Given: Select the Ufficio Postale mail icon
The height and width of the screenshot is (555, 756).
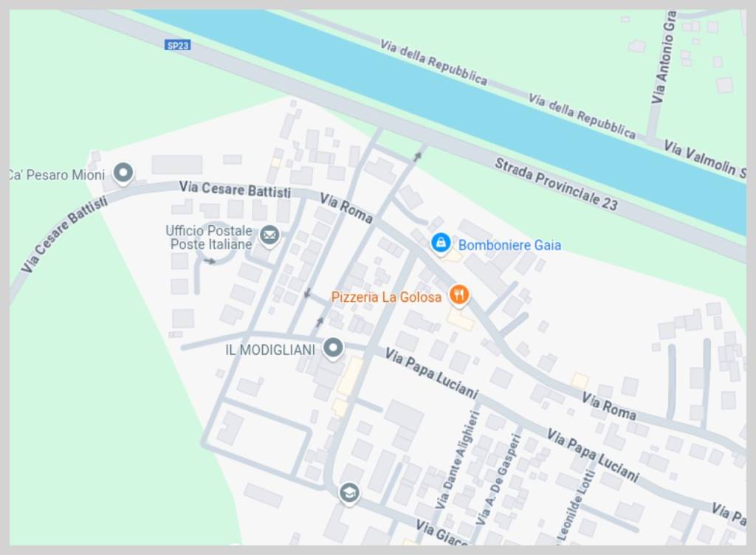Looking at the screenshot, I should 269,235.
